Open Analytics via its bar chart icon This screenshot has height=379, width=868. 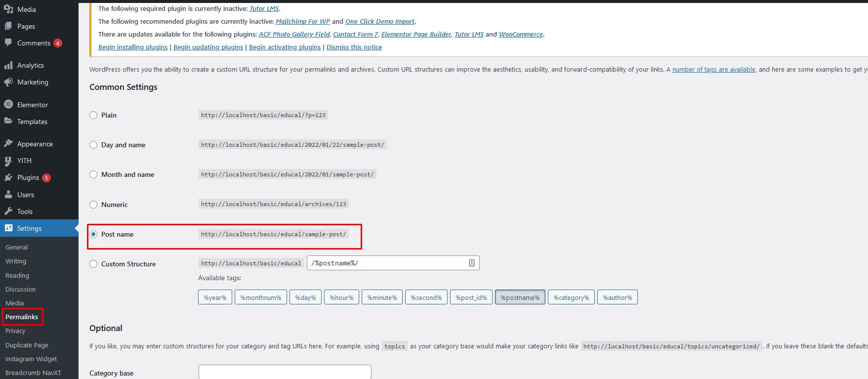(8, 65)
